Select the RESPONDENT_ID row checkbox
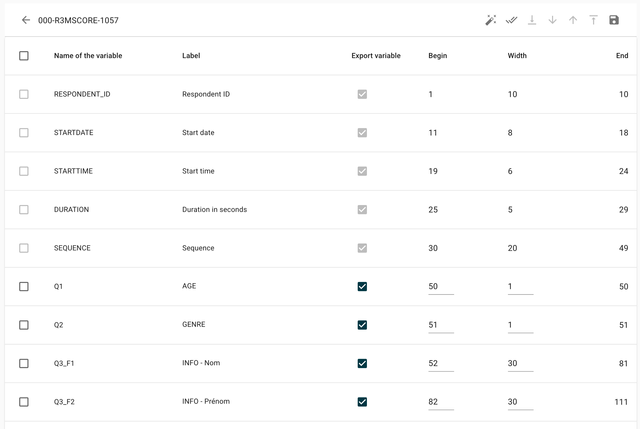 (x=24, y=94)
